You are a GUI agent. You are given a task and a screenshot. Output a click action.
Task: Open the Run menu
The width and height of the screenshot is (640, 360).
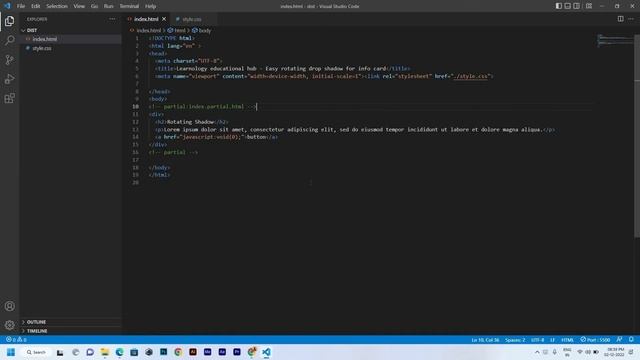[109, 6]
